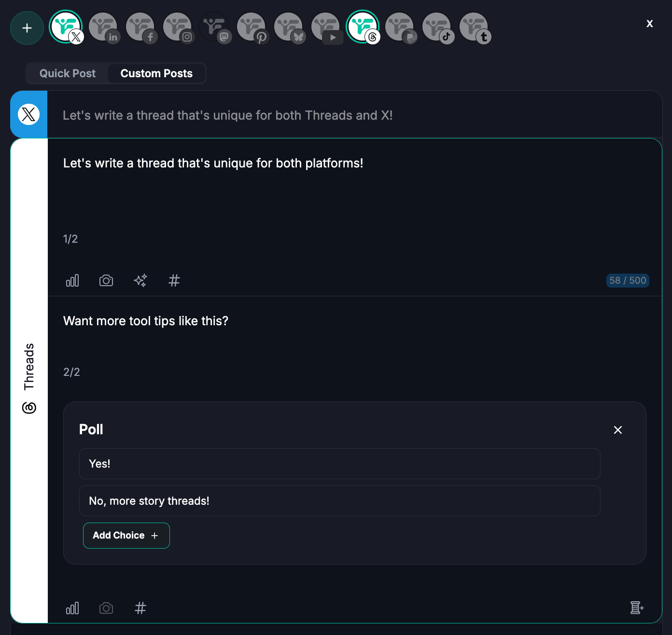The image size is (672, 635).
Task: Remove the poll with its X button
Action: coord(617,430)
